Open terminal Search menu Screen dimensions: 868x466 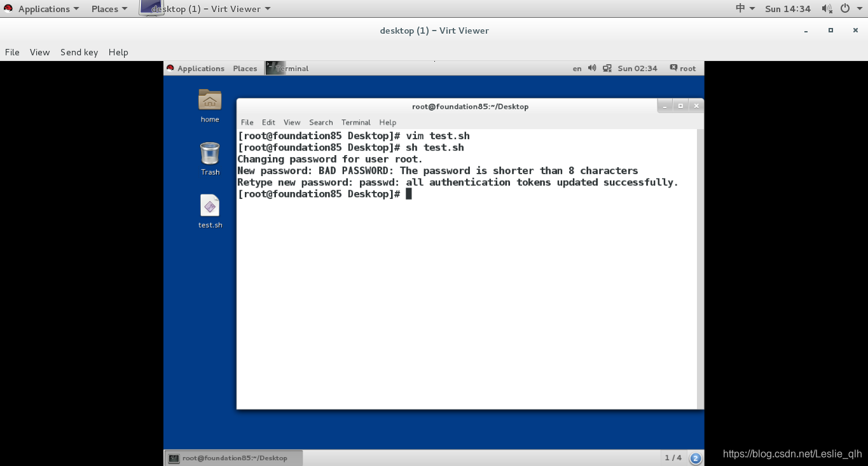click(321, 122)
